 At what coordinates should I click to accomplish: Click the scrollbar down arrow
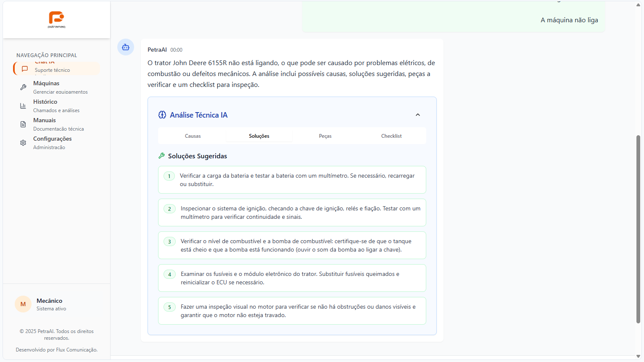638,357
